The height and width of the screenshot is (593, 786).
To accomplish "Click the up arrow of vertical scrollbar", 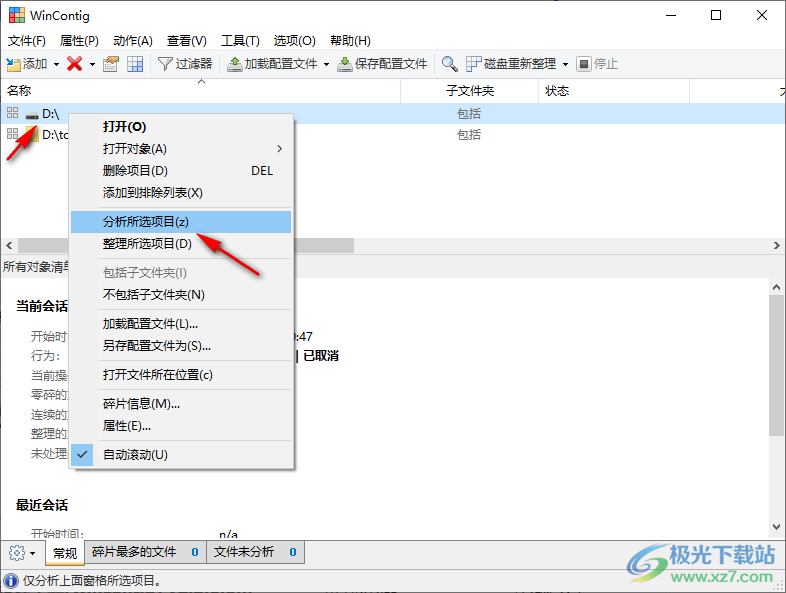I will click(776, 287).
